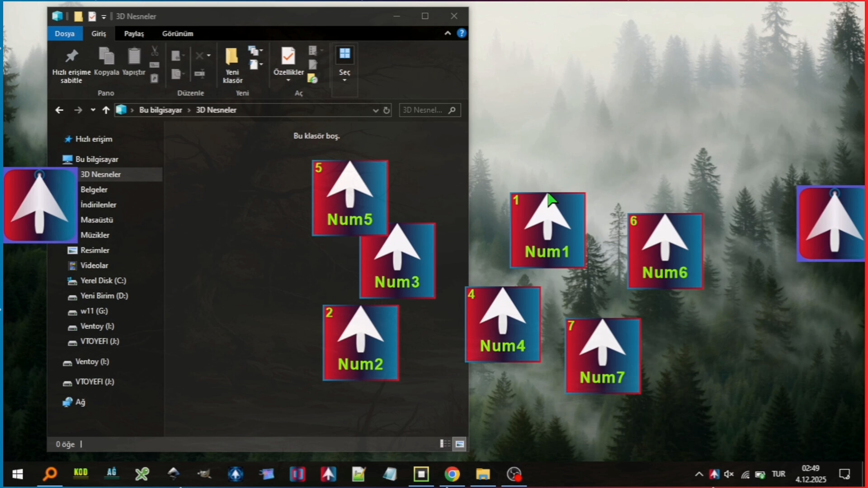Expand the address bar history dropdown
Image resolution: width=868 pixels, height=488 pixels.
click(x=375, y=110)
